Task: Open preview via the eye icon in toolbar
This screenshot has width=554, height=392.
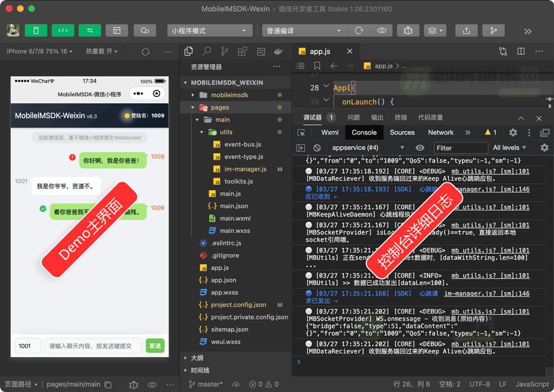Action: click(381, 30)
